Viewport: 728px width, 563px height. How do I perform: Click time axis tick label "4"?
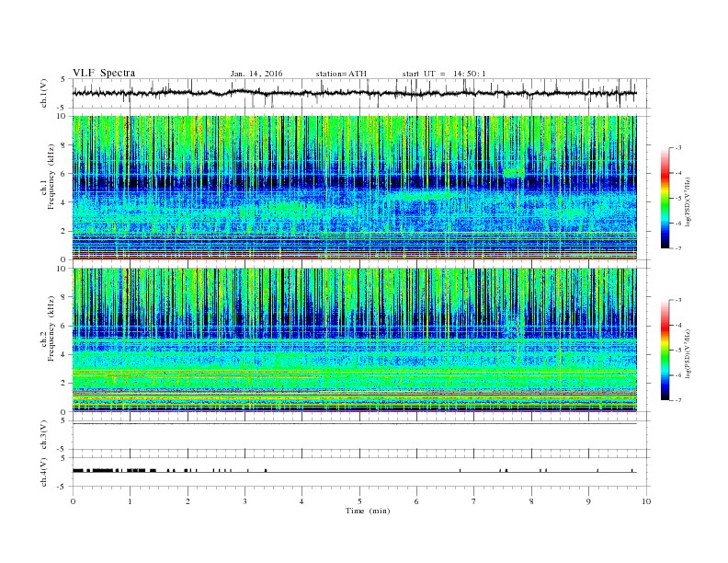click(301, 501)
